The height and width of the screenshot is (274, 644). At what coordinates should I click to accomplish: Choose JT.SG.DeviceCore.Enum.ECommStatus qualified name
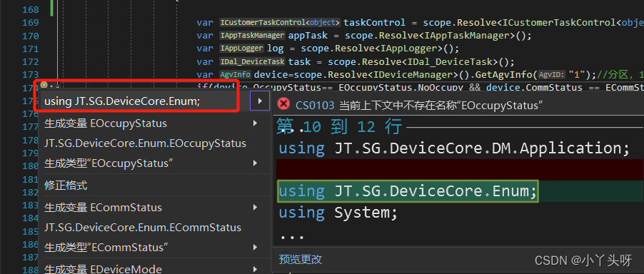click(143, 227)
